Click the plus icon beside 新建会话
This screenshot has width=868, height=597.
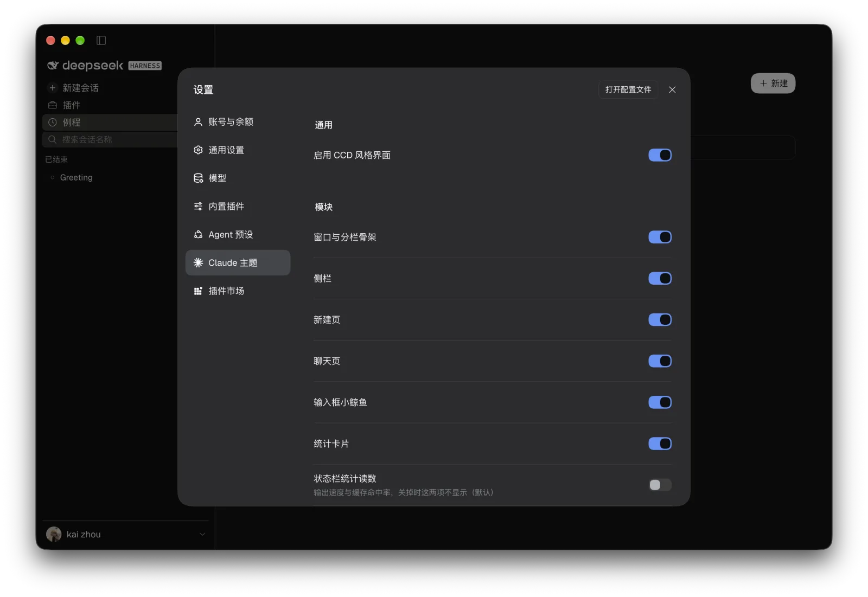(x=53, y=88)
